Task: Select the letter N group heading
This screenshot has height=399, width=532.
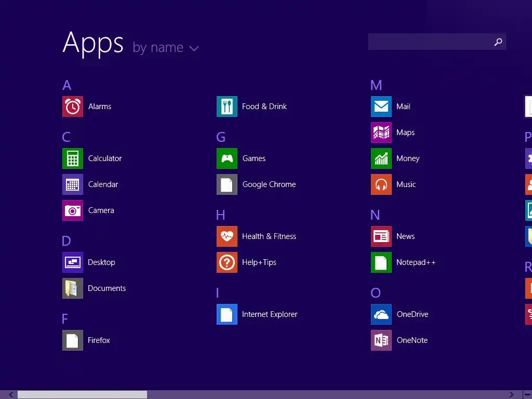Action: [x=375, y=215]
